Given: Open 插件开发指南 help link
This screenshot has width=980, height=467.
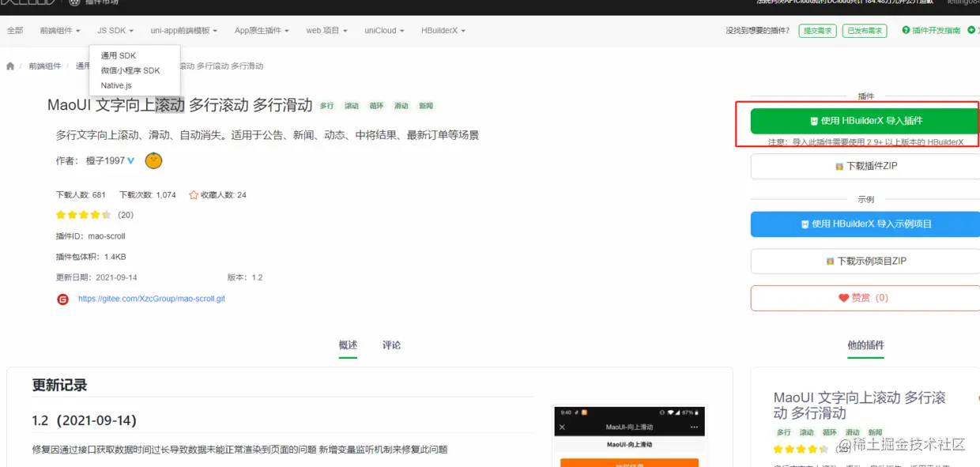Looking at the screenshot, I should [932, 31].
